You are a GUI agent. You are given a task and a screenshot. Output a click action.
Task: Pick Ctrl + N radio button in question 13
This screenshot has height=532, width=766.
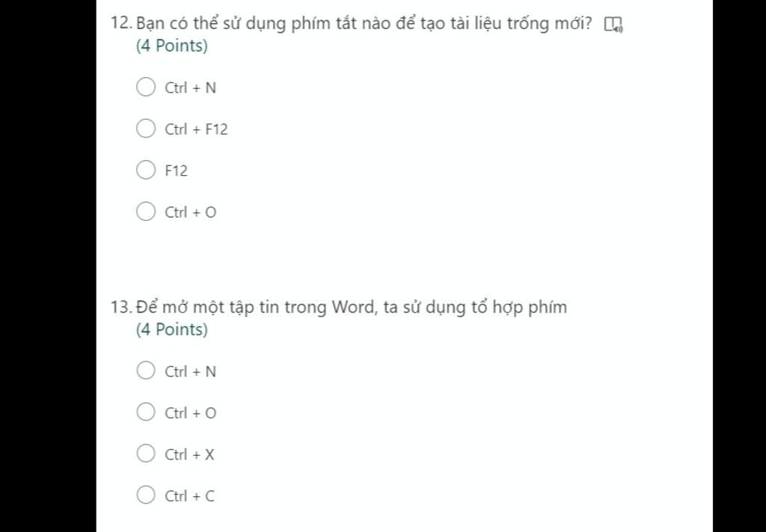click(146, 370)
